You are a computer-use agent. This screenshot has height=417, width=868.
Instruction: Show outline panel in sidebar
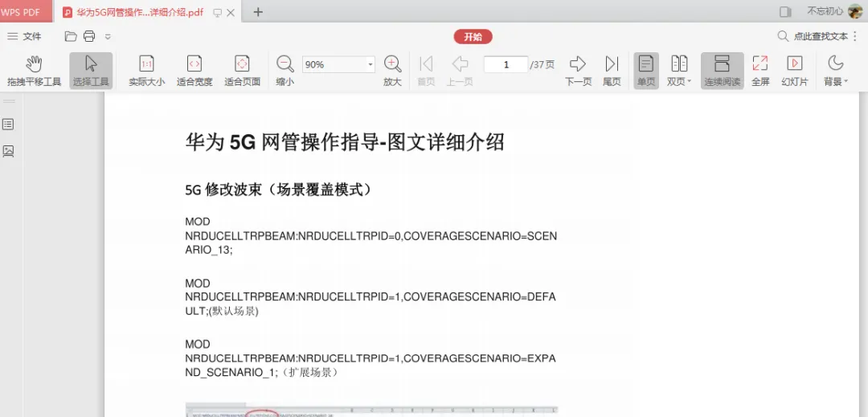tap(8, 125)
